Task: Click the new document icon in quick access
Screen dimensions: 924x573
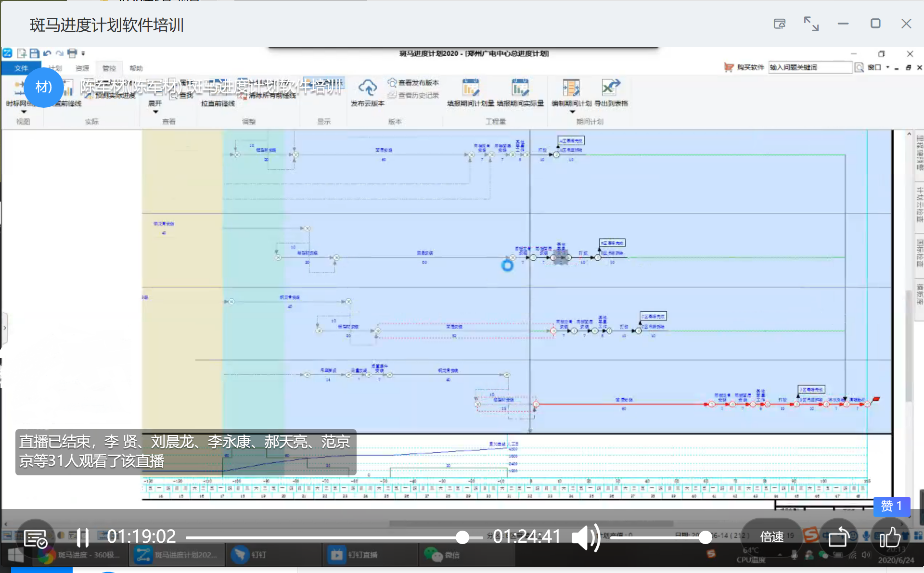Action: [x=22, y=53]
